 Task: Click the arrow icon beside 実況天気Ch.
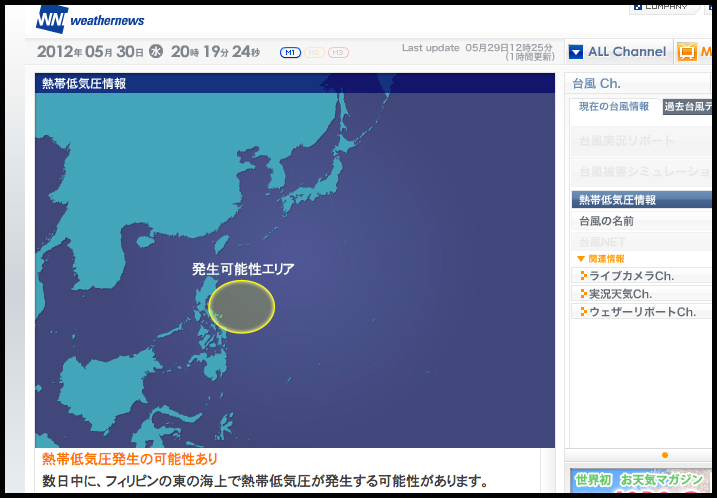click(x=583, y=294)
